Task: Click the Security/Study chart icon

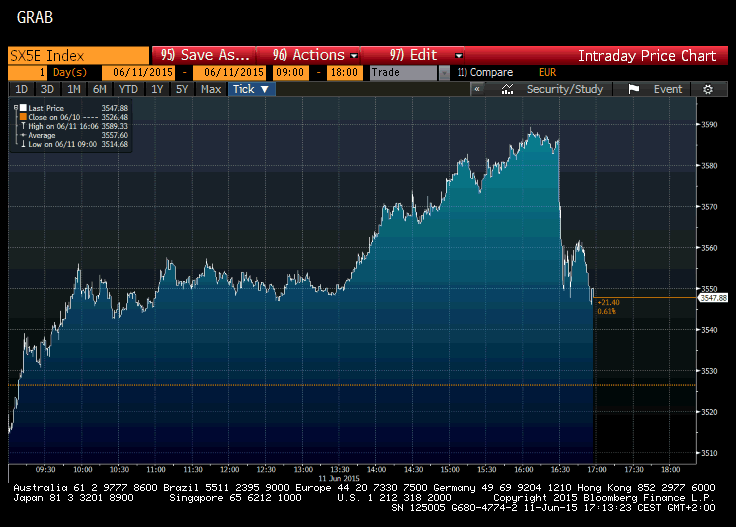Action: [x=507, y=89]
